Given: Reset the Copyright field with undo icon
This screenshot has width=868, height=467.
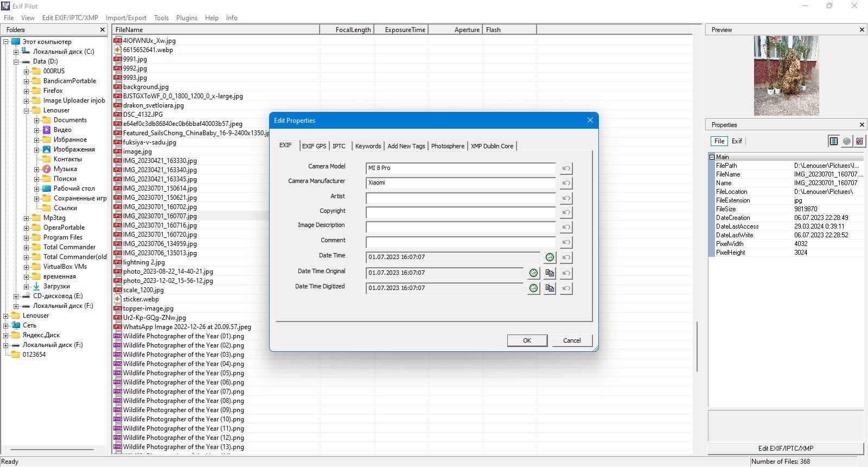Looking at the screenshot, I should click(566, 212).
